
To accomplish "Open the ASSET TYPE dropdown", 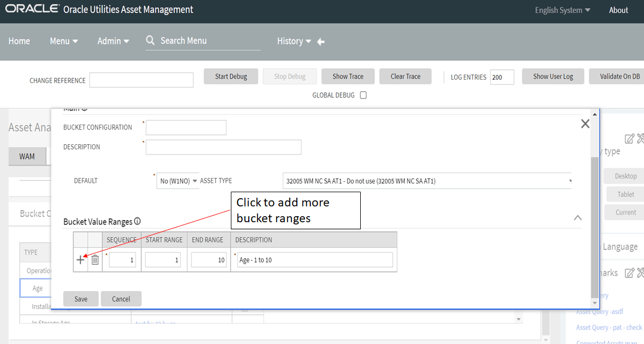I will (x=570, y=180).
